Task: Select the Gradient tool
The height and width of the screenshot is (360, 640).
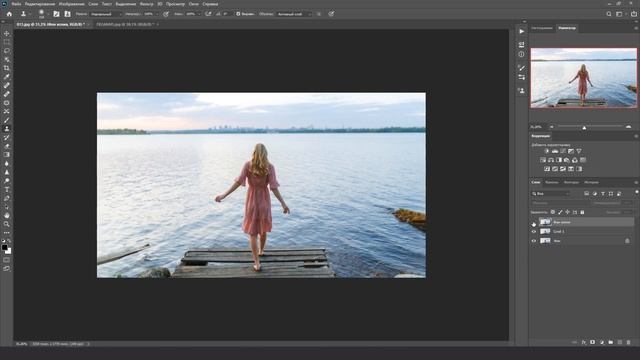Action: point(7,155)
